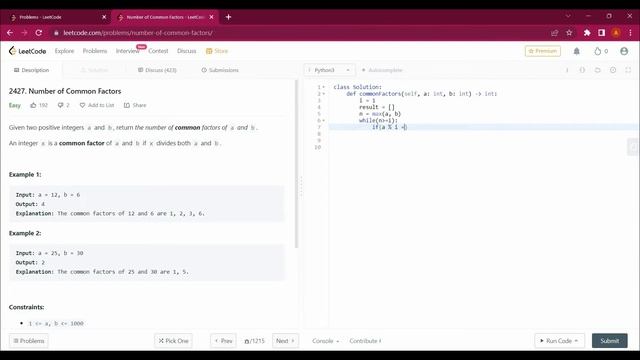
Task: Open Contest in the navigation
Action: point(158,51)
